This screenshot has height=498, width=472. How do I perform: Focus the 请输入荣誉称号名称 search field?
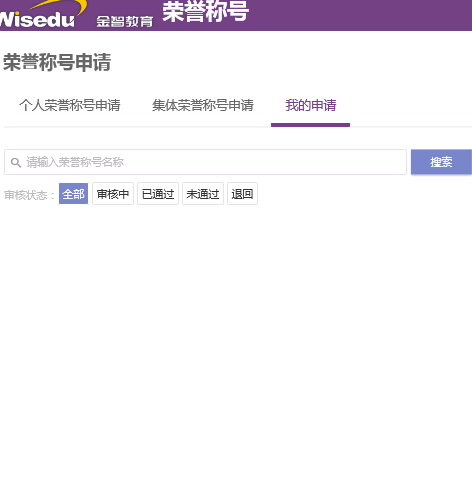[205, 162]
